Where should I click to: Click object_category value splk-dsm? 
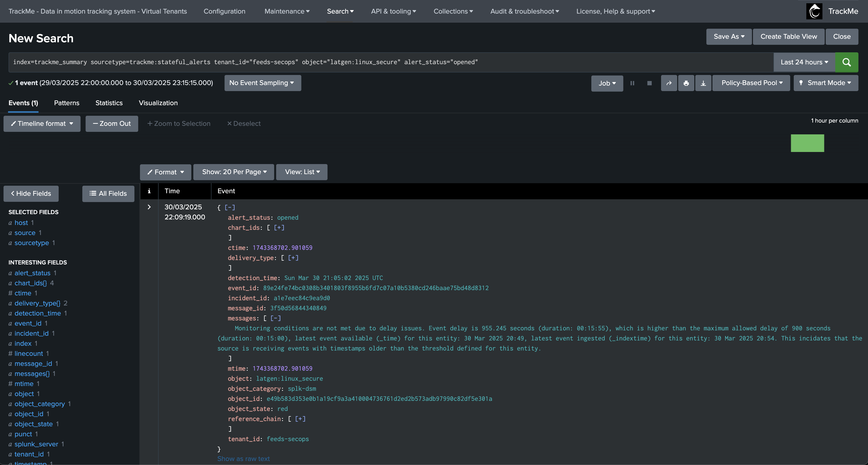[302, 389]
